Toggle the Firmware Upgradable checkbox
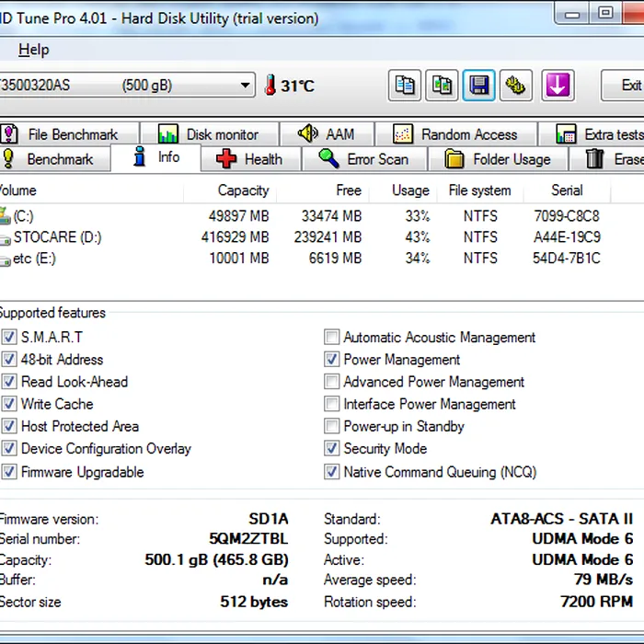 point(9,471)
